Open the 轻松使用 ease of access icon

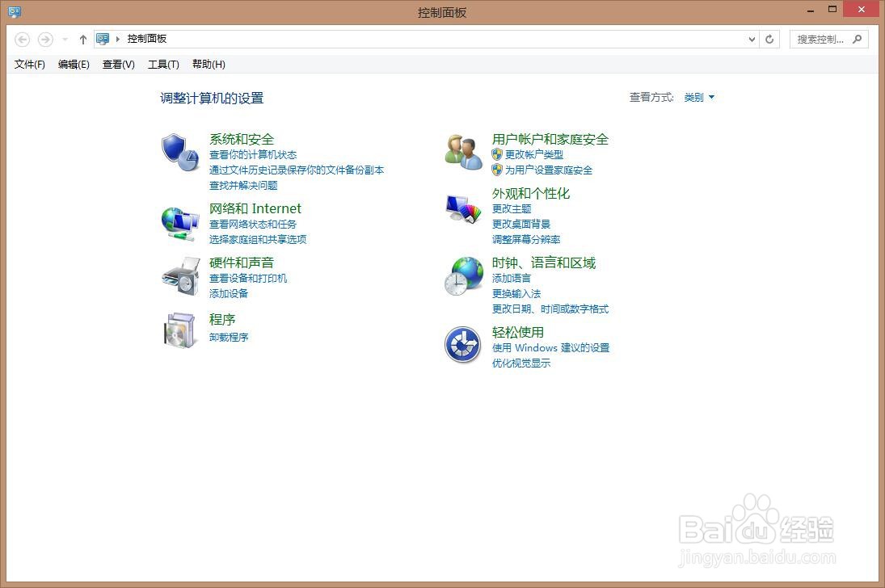[463, 345]
